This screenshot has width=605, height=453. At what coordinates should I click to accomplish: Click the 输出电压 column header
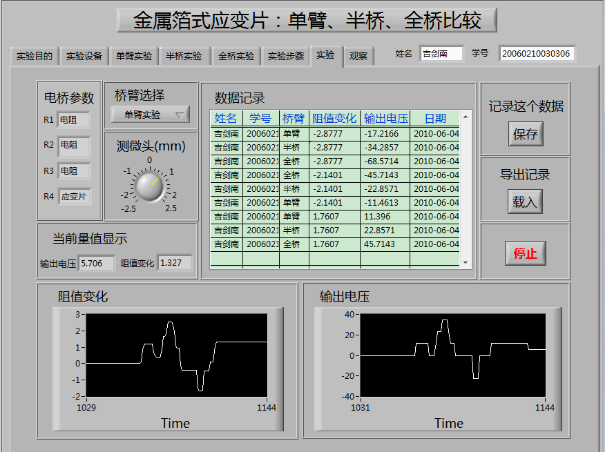click(x=385, y=118)
